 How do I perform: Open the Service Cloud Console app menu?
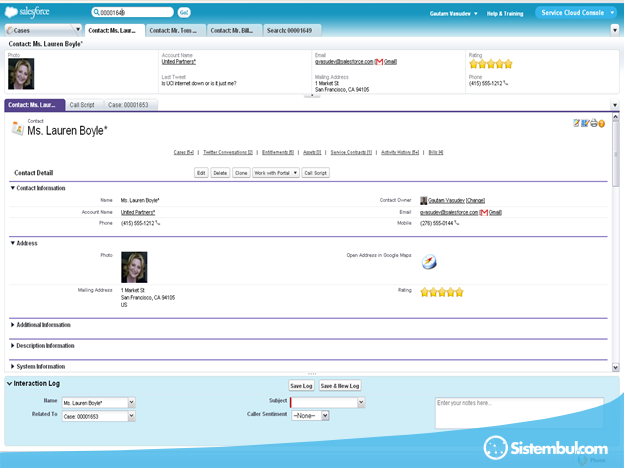pyautogui.click(x=577, y=13)
